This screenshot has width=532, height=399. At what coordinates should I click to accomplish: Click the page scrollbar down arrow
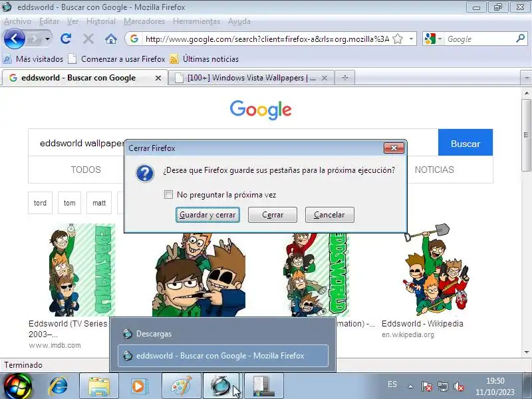[x=527, y=352]
